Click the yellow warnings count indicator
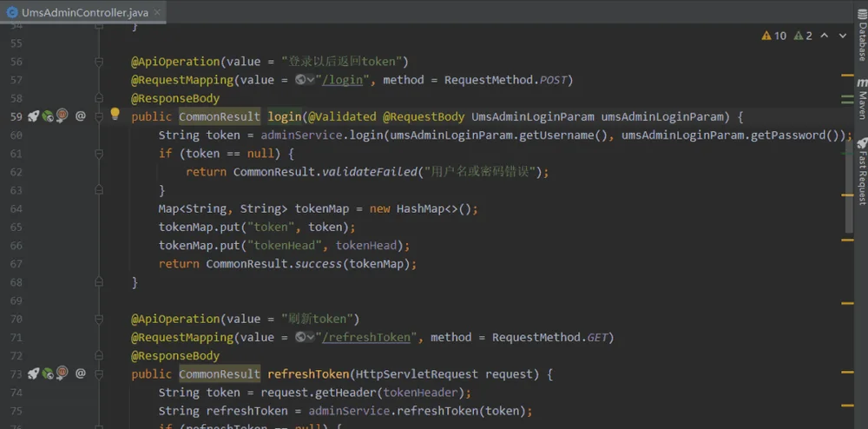The height and width of the screenshot is (429, 868). (x=774, y=36)
